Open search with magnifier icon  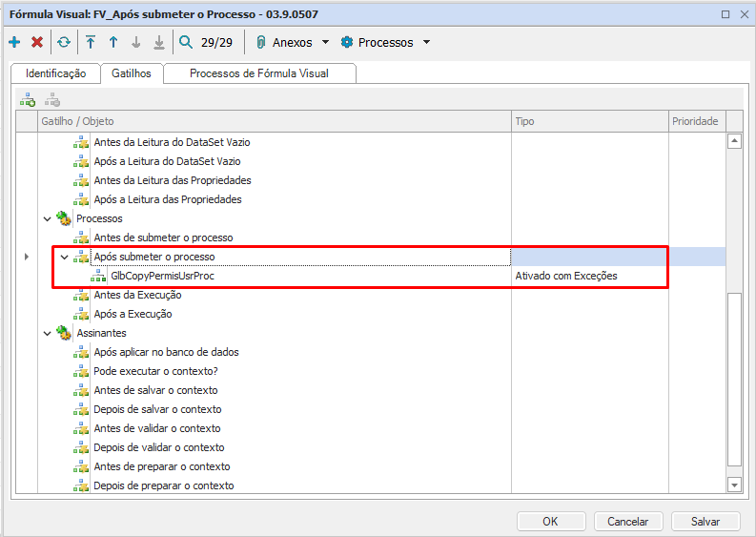tap(186, 43)
